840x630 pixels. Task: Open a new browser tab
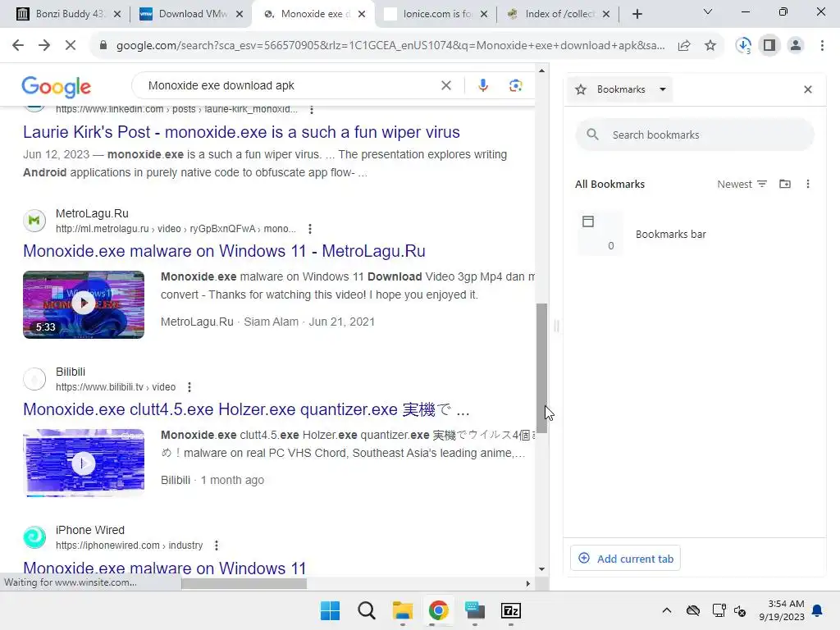[637, 14]
